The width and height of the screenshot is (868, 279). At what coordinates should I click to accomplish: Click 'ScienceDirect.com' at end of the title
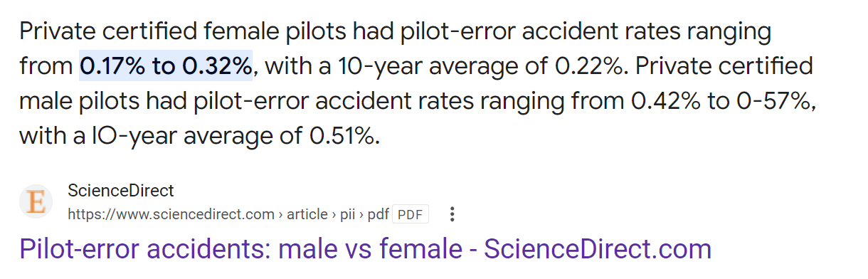598,249
